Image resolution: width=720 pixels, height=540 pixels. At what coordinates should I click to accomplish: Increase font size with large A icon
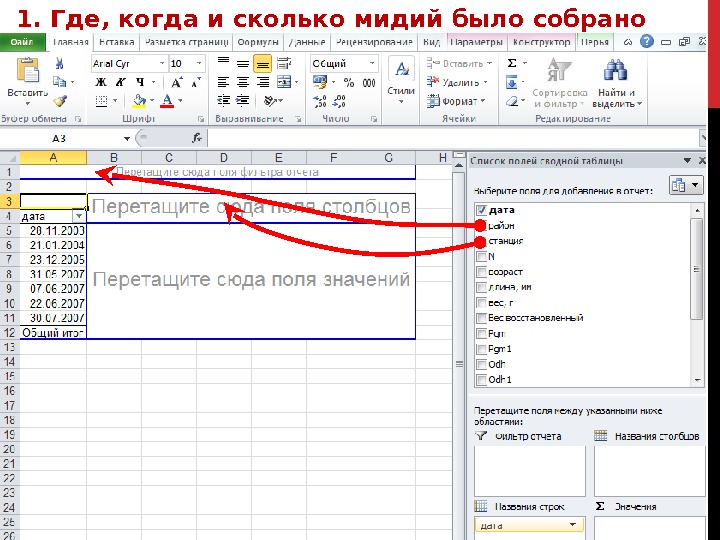click(177, 83)
